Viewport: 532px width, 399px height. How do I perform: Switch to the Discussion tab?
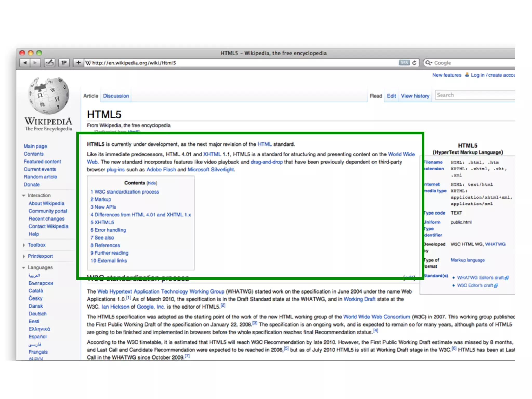[x=116, y=96]
